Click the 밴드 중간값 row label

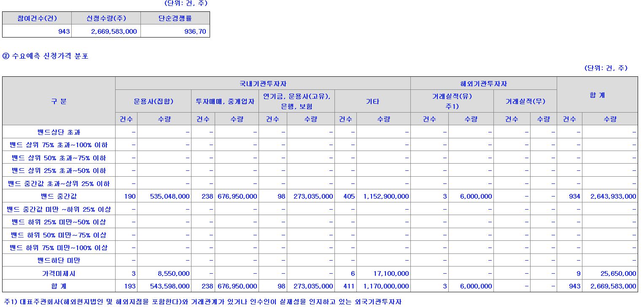(59, 197)
